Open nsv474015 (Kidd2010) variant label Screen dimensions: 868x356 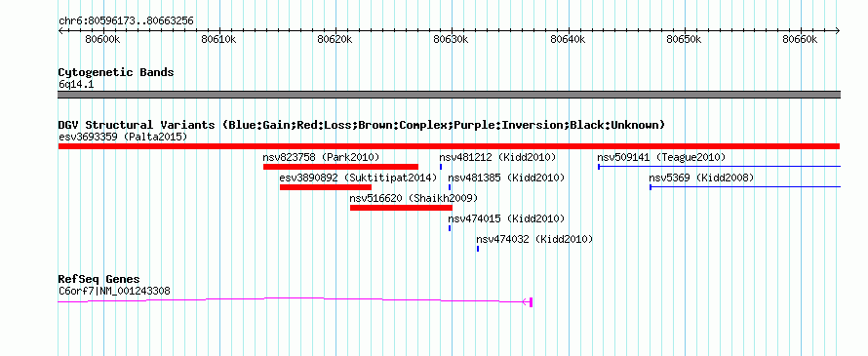506,218
